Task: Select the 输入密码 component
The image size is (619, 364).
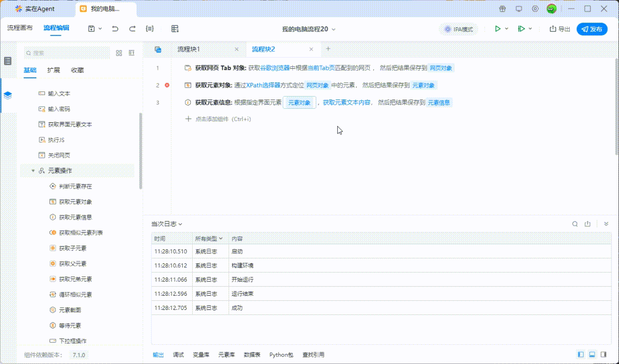Action: (x=59, y=109)
